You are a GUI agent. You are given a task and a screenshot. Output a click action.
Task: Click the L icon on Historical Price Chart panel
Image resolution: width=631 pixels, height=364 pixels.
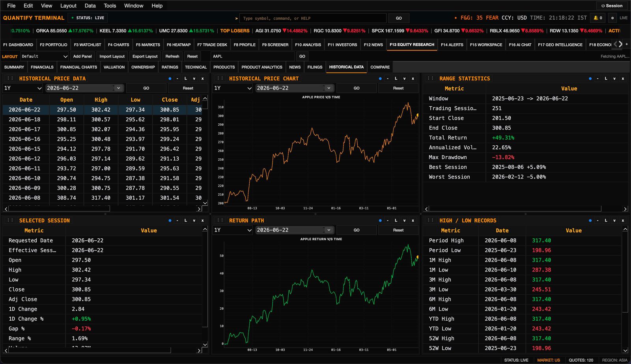coord(396,78)
